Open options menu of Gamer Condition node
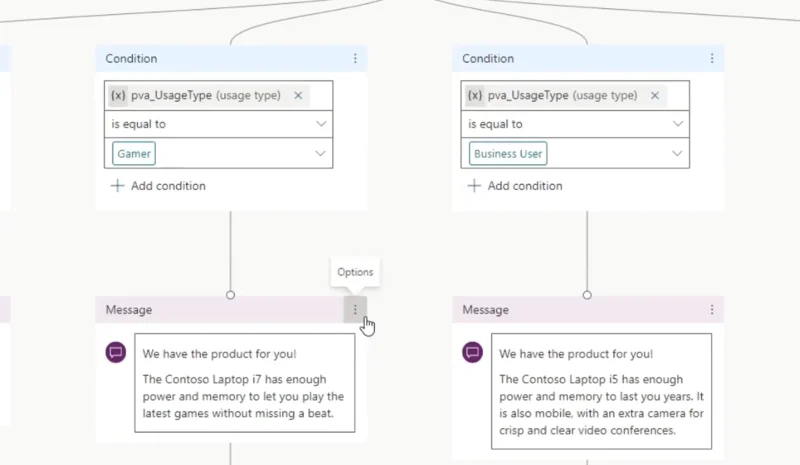The image size is (800, 465). [355, 59]
